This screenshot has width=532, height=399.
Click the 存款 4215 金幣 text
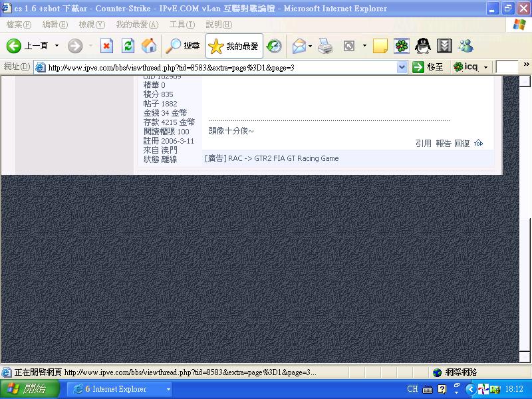click(x=169, y=122)
